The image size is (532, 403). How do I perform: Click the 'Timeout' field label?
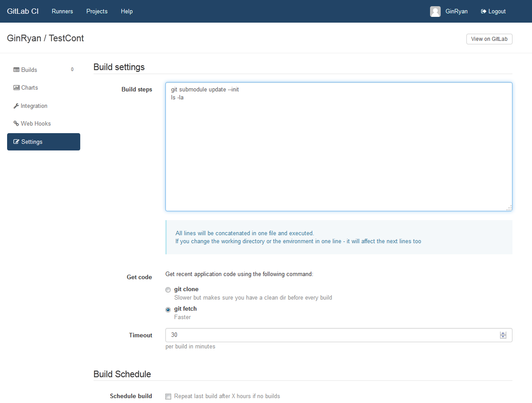click(x=141, y=335)
